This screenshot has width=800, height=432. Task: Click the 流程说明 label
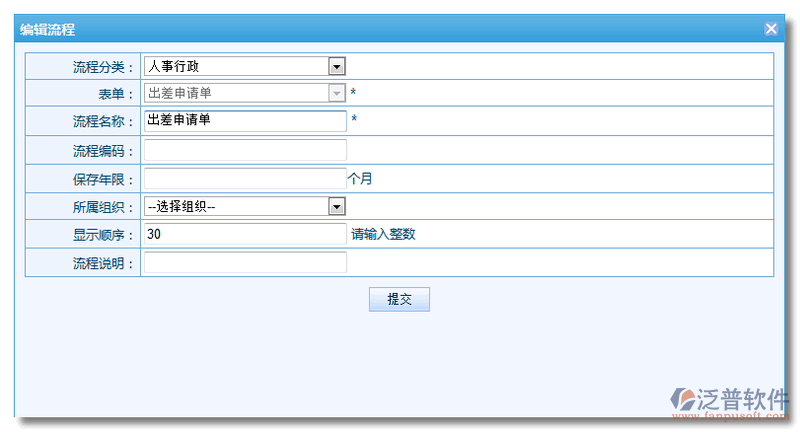coord(103,263)
